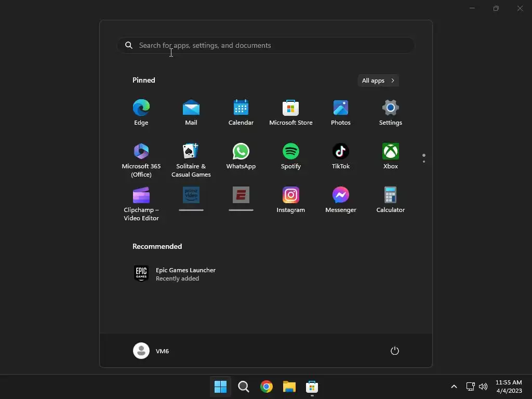Open the Spotify app

point(291,156)
